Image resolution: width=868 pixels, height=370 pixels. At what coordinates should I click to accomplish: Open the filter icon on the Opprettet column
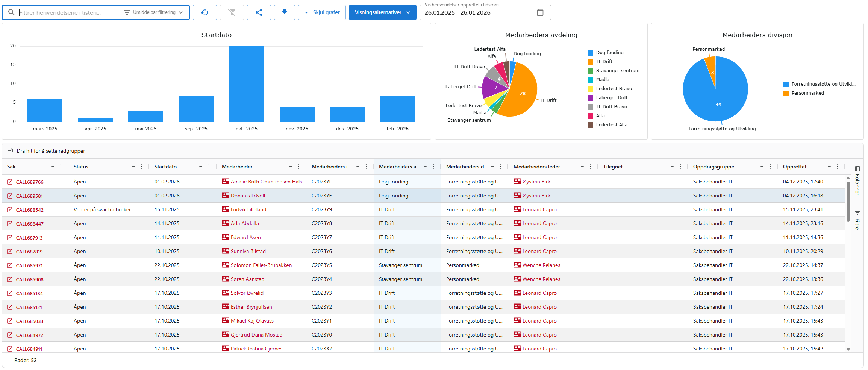coord(829,166)
